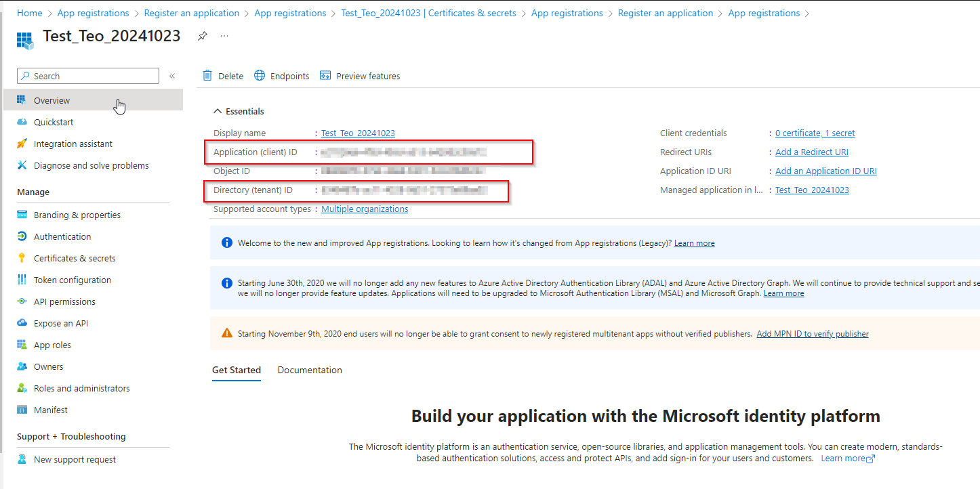Open the ellipsis more options menu
This screenshot has width=980, height=489.
pos(224,37)
